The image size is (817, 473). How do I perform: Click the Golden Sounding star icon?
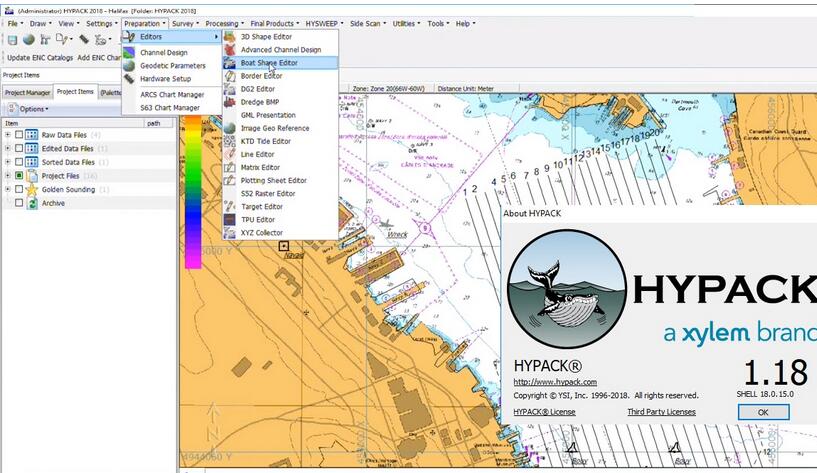coord(32,189)
